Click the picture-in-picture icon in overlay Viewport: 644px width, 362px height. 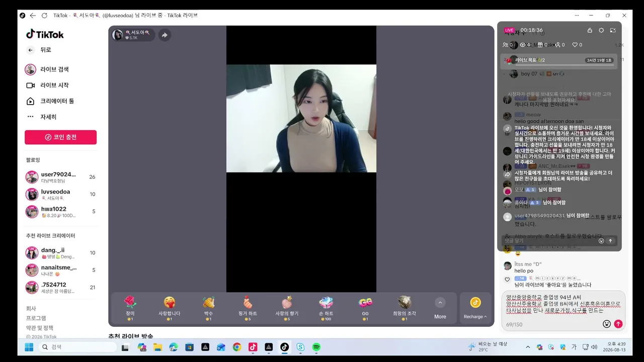click(x=613, y=30)
